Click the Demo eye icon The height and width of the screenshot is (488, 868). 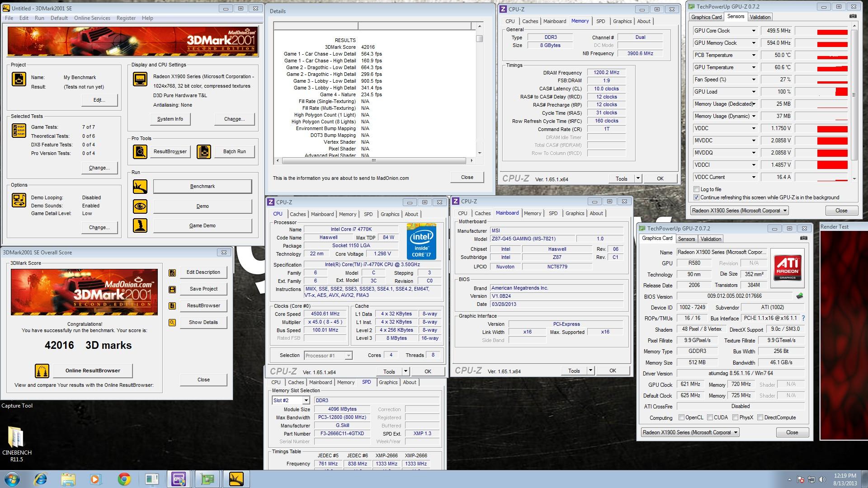[x=140, y=206]
